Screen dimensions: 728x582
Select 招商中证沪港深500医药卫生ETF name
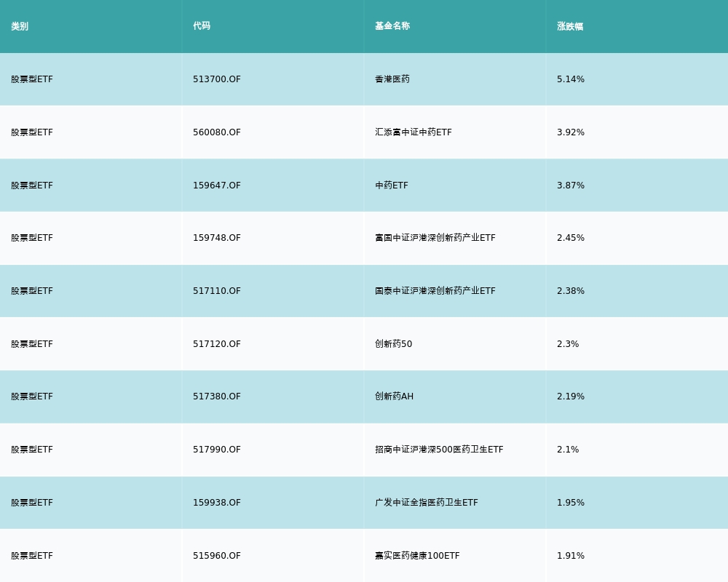(439, 450)
